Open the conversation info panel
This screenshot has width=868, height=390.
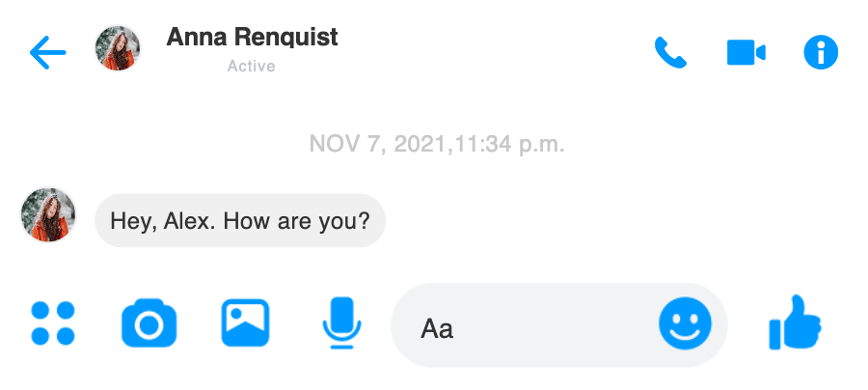click(821, 52)
